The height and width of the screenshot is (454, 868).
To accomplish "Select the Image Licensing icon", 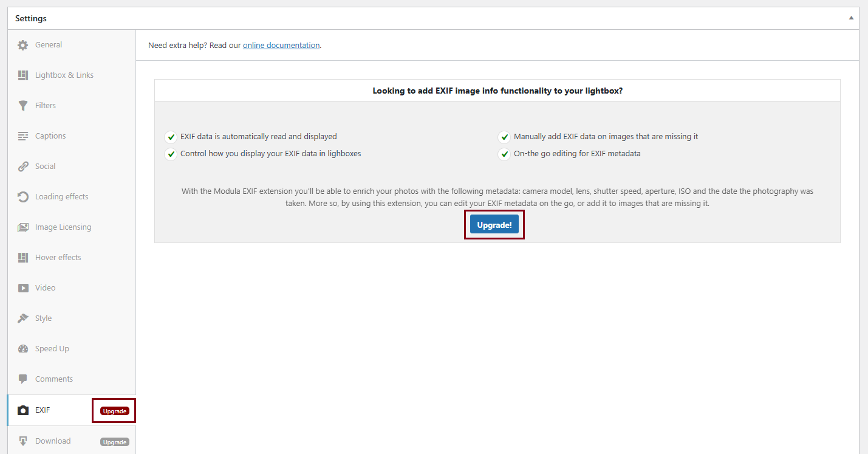I will 23,227.
